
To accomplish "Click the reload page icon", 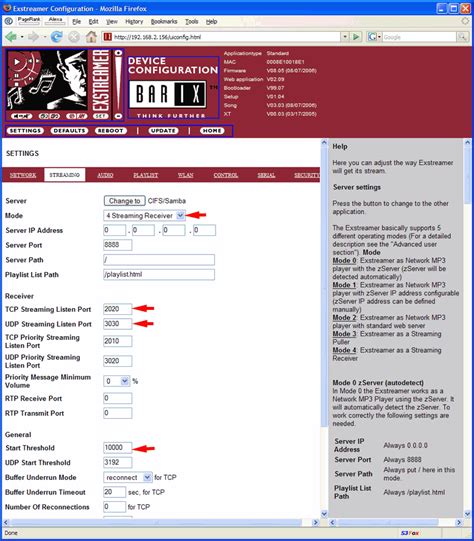I will [56, 37].
